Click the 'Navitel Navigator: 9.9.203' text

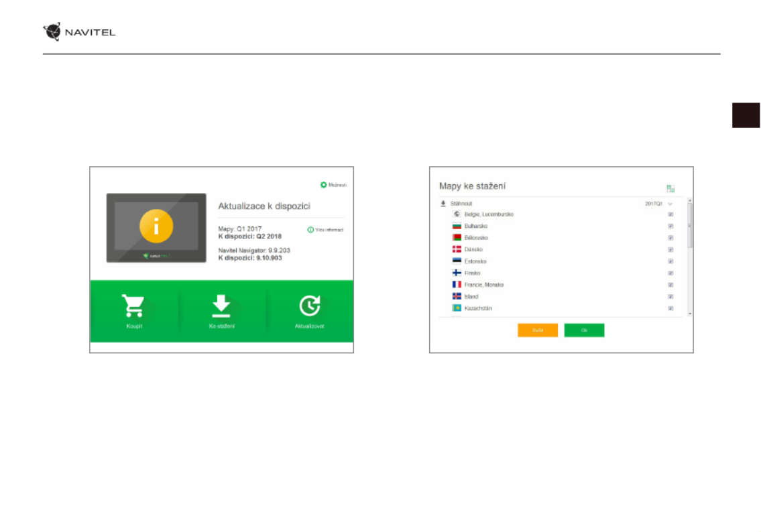(x=254, y=250)
